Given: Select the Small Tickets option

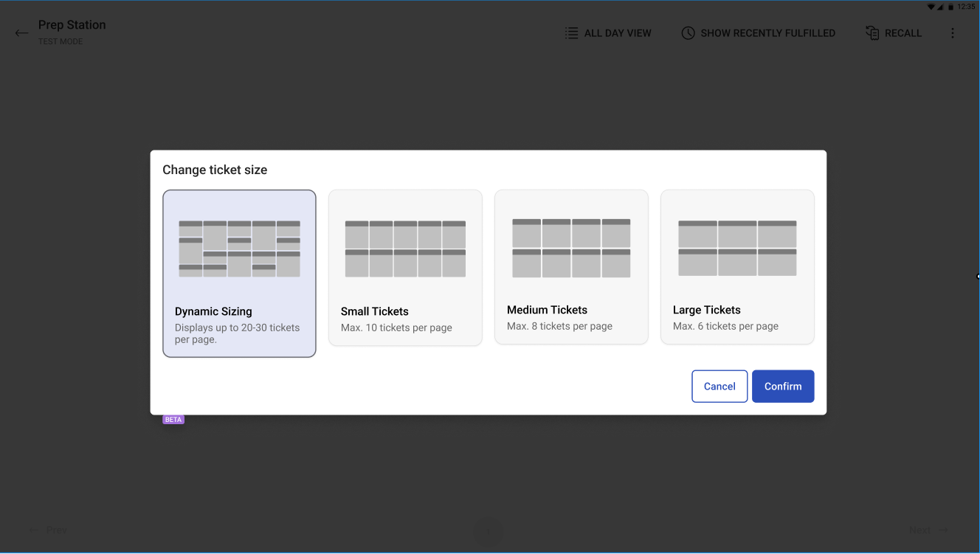Looking at the screenshot, I should coord(405,267).
